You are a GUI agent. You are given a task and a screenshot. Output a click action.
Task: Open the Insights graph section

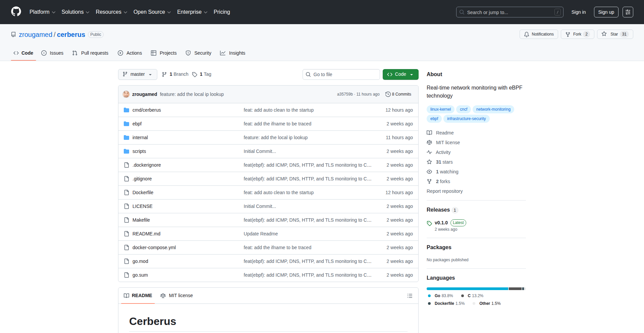pos(233,53)
